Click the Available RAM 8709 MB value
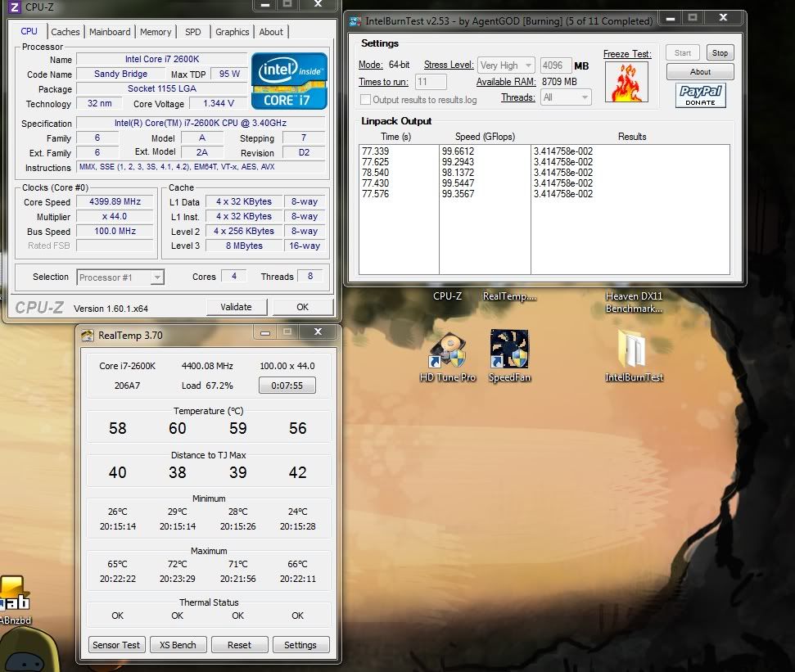The image size is (795, 672). point(559,82)
